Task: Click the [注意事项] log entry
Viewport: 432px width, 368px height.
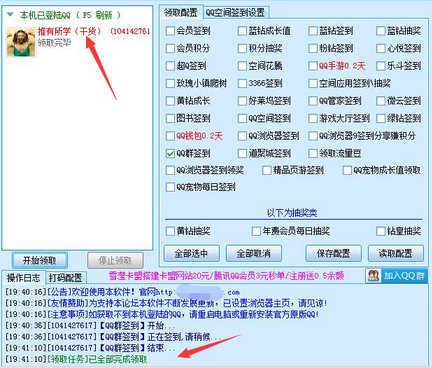Action: (x=162, y=314)
